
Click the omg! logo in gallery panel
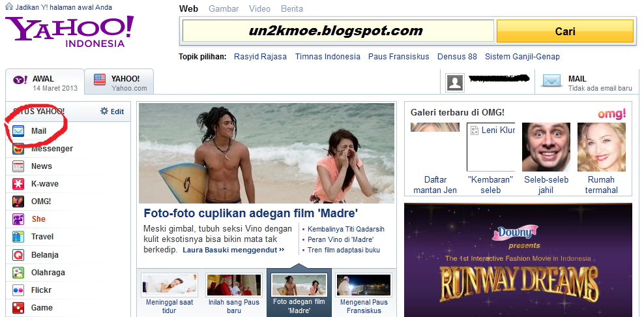(x=612, y=113)
